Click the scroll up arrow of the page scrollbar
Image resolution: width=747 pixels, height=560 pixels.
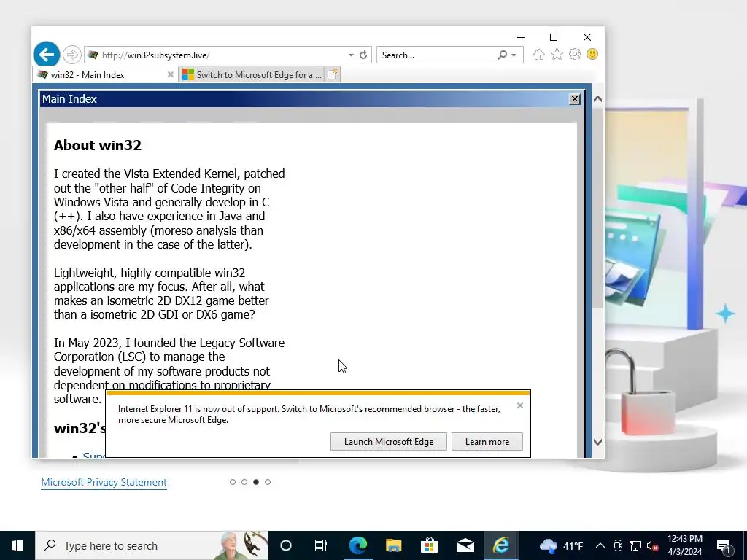click(x=598, y=99)
